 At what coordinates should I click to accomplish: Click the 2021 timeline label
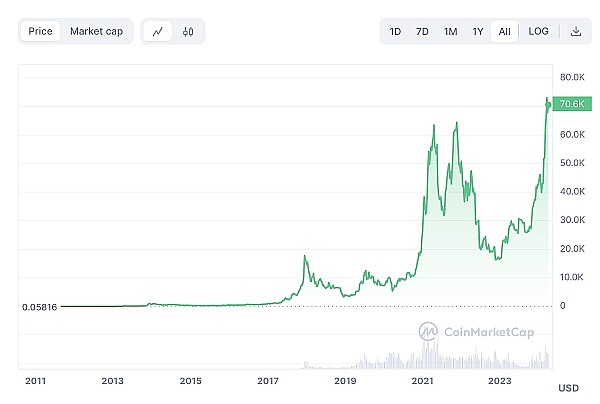click(x=423, y=381)
